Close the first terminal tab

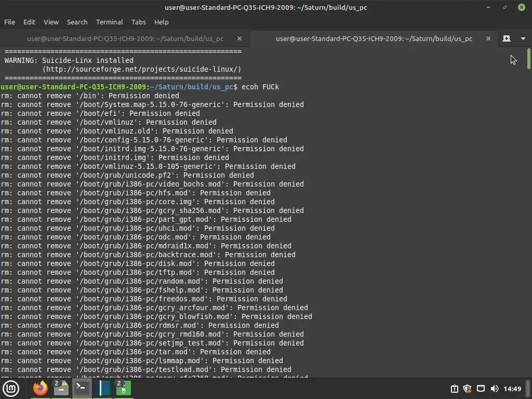240,38
